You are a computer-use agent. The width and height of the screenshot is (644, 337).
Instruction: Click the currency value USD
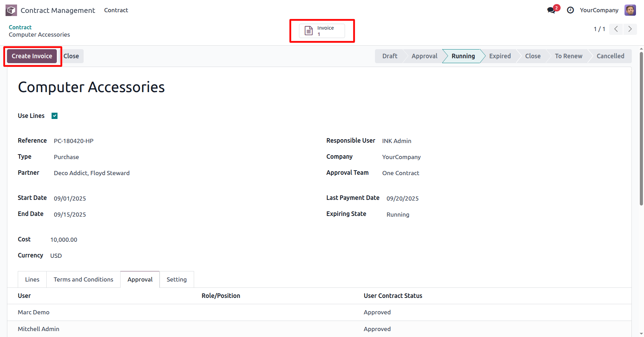pyautogui.click(x=56, y=256)
